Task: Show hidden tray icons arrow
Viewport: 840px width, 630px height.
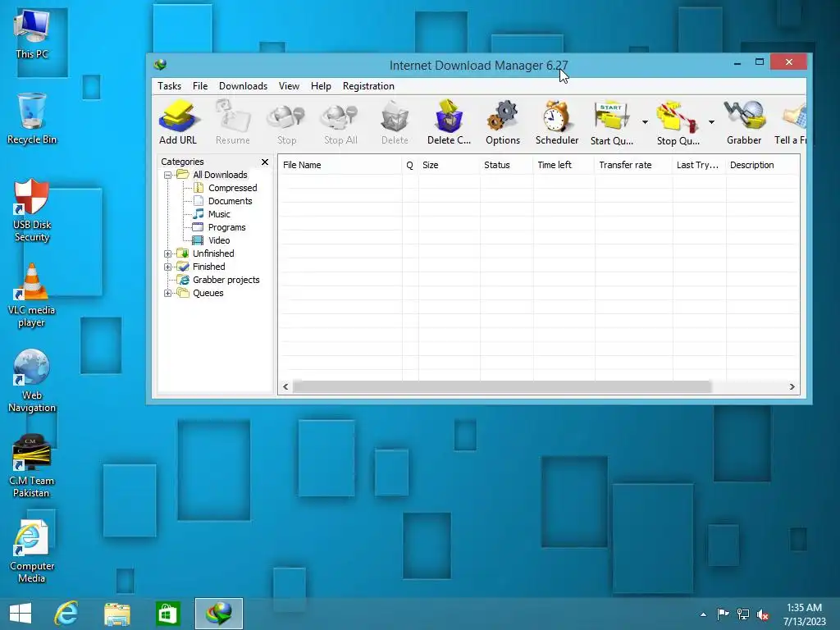Action: click(703, 615)
